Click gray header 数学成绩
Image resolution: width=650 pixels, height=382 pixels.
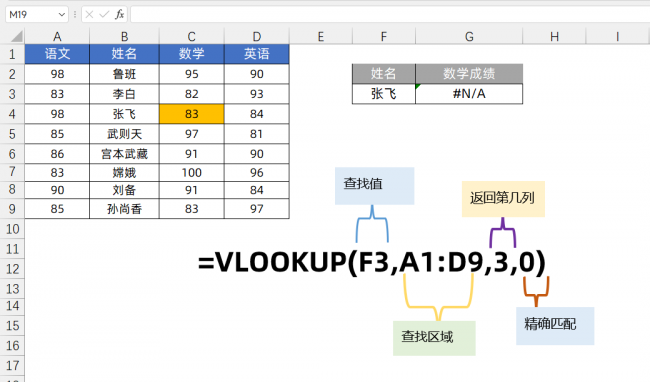point(469,74)
